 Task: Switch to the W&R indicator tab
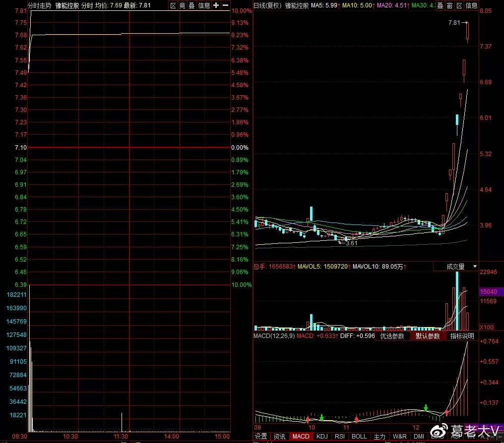(x=399, y=436)
